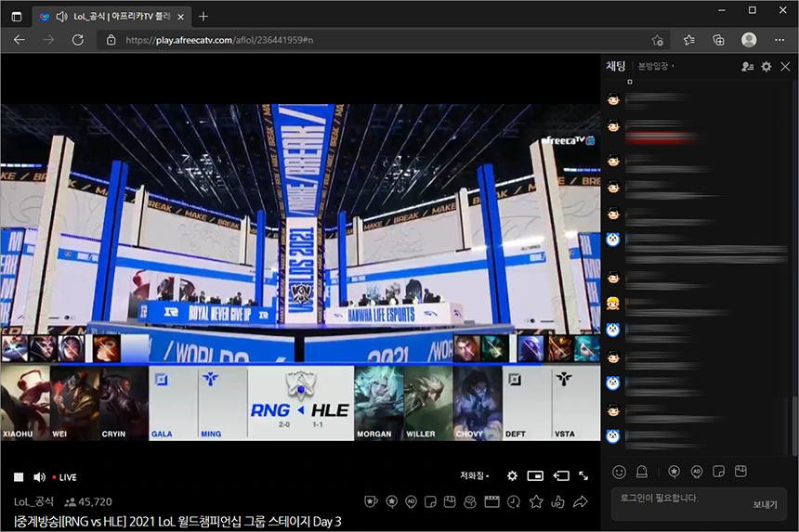Expand the 본방입장 dropdown in the chat header

pos(656,66)
